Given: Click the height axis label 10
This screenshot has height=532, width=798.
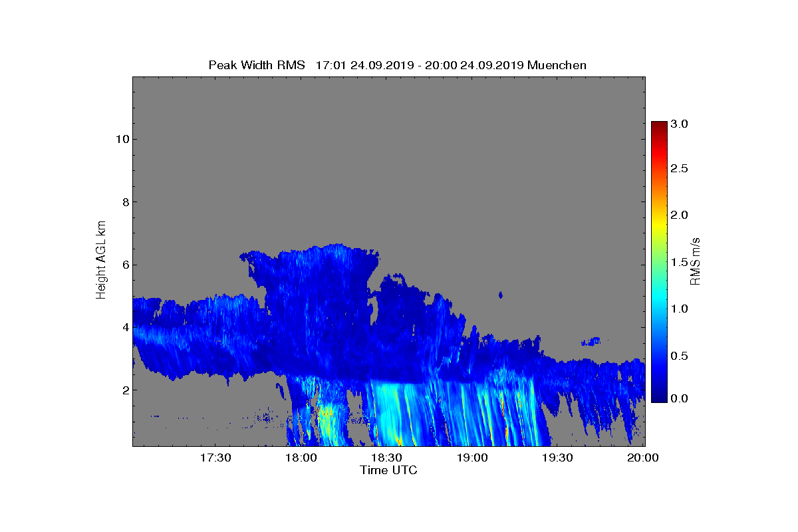Looking at the screenshot, I should pyautogui.click(x=121, y=139).
